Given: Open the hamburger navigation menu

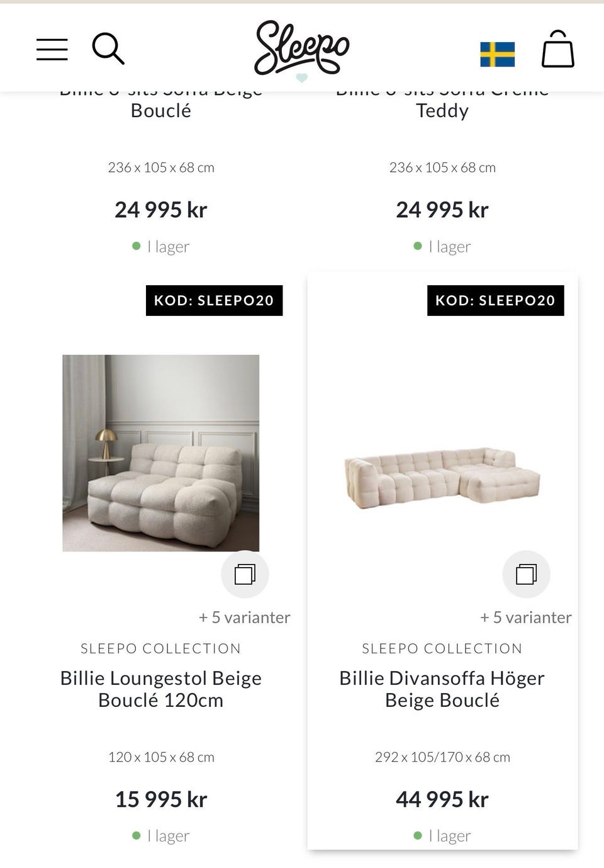Looking at the screenshot, I should (52, 49).
